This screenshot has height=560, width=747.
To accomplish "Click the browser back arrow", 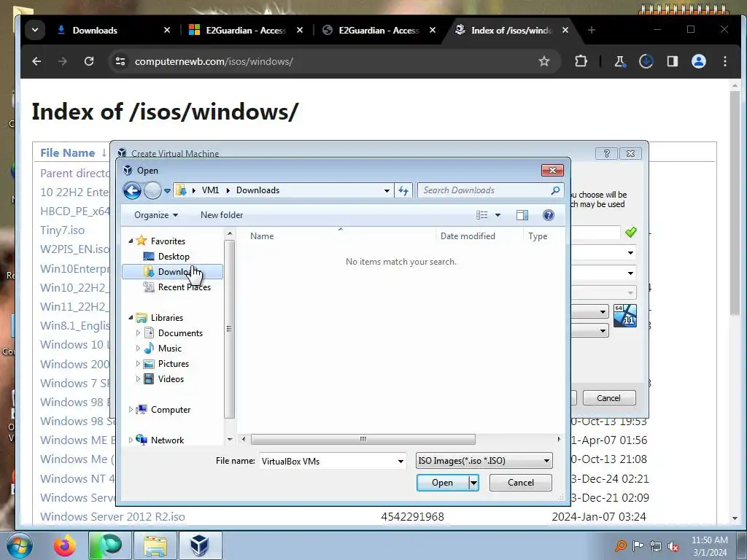I will 36,61.
